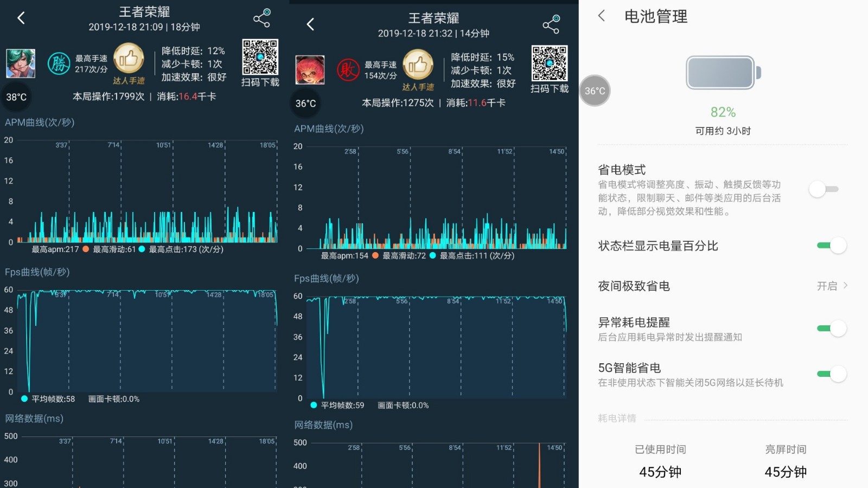868x488 pixels.
Task: Toggle 异常耗电提醒 switch
Action: click(x=832, y=329)
